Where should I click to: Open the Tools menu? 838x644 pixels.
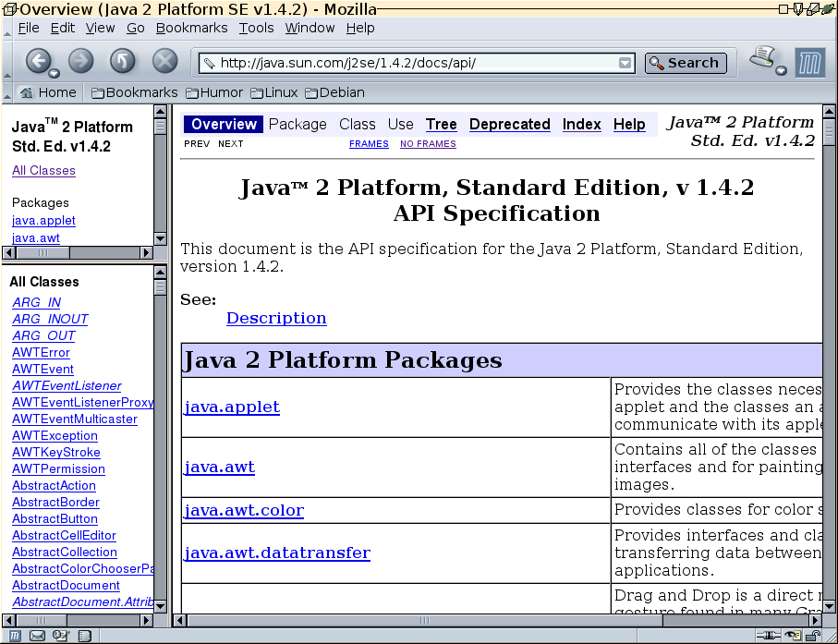tap(256, 28)
